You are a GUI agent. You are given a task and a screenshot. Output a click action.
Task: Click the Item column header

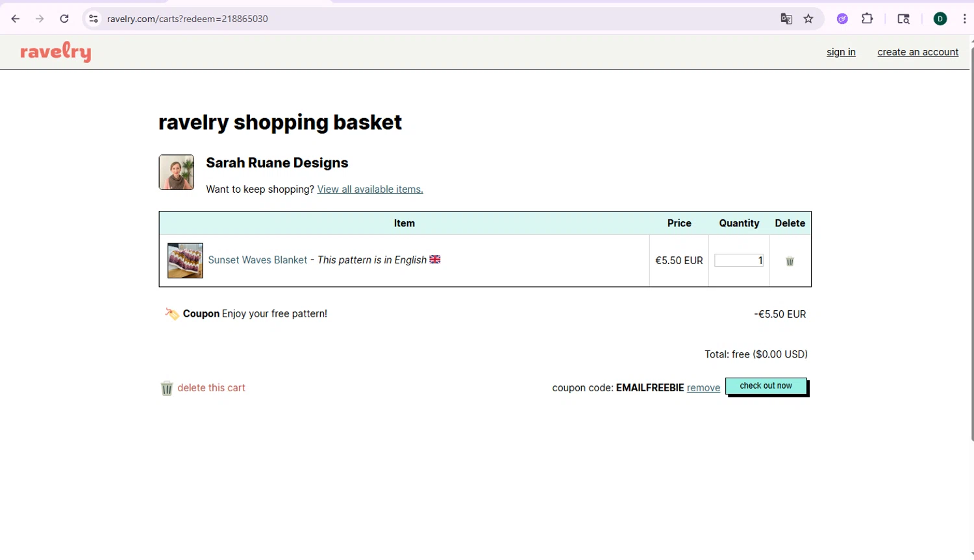pyautogui.click(x=404, y=223)
